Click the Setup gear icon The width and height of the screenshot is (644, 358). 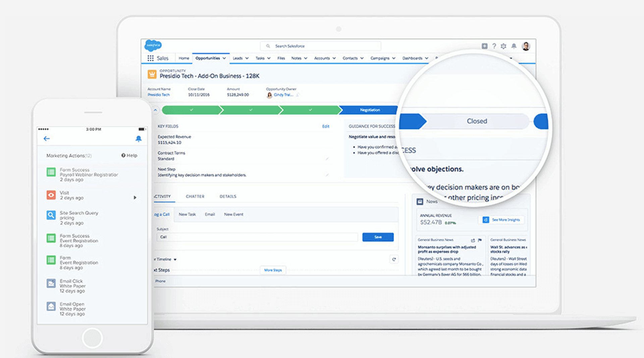pyautogui.click(x=504, y=46)
